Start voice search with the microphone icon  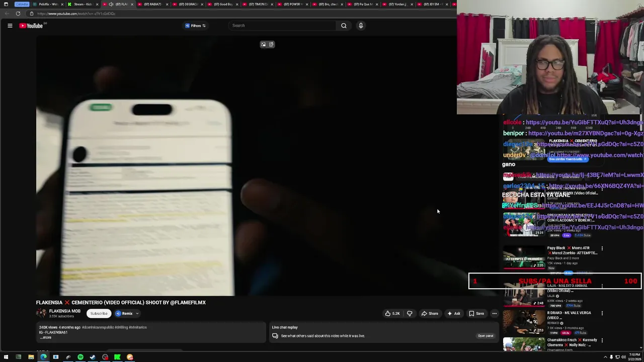[x=361, y=26]
